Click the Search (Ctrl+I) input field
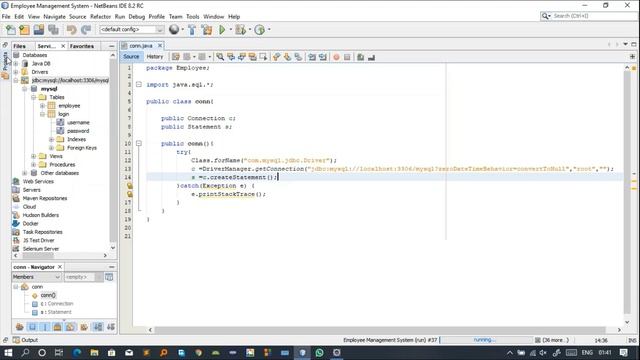 coord(594,16)
